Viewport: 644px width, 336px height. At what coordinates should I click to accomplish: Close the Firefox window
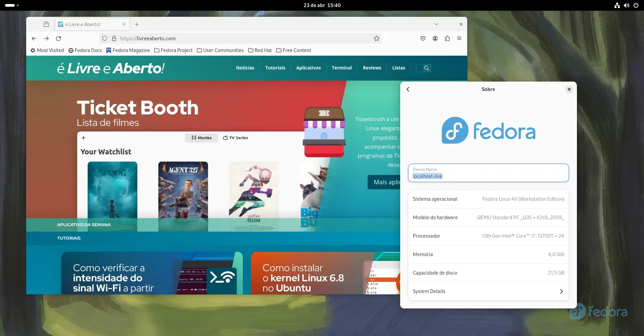[461, 24]
